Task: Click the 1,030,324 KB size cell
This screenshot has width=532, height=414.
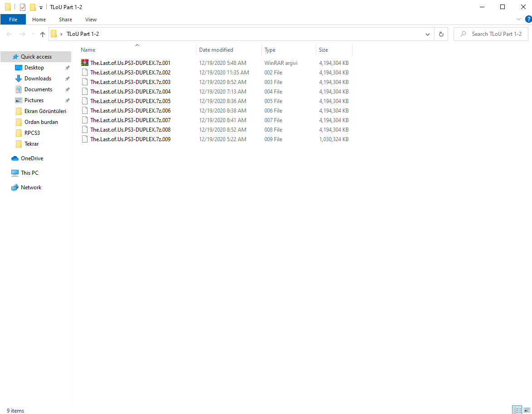Action: pos(334,139)
